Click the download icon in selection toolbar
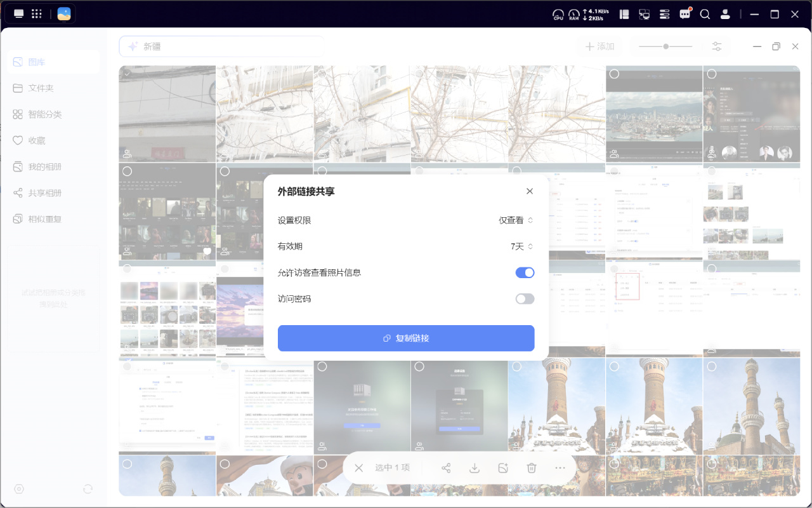Image resolution: width=812 pixels, height=508 pixels. (x=474, y=468)
